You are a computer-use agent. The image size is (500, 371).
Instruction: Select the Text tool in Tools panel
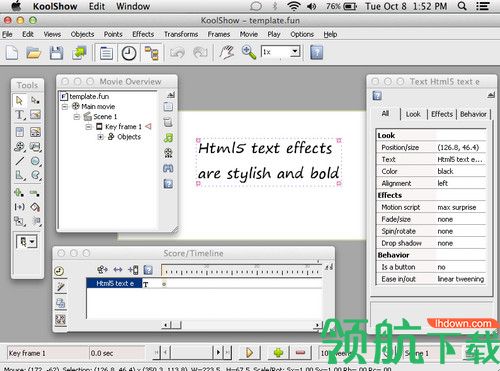[x=19, y=115]
